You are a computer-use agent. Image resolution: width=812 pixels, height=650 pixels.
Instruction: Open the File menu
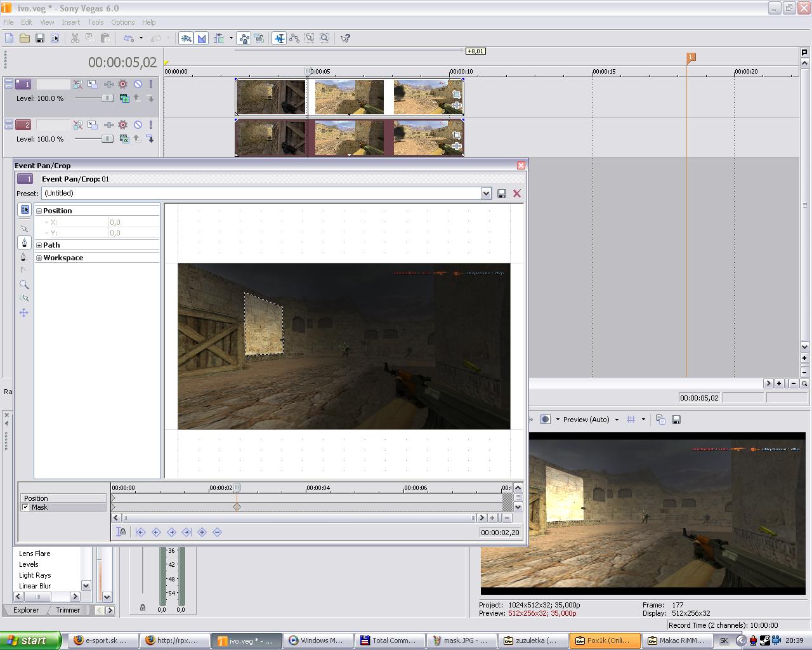pyautogui.click(x=8, y=22)
